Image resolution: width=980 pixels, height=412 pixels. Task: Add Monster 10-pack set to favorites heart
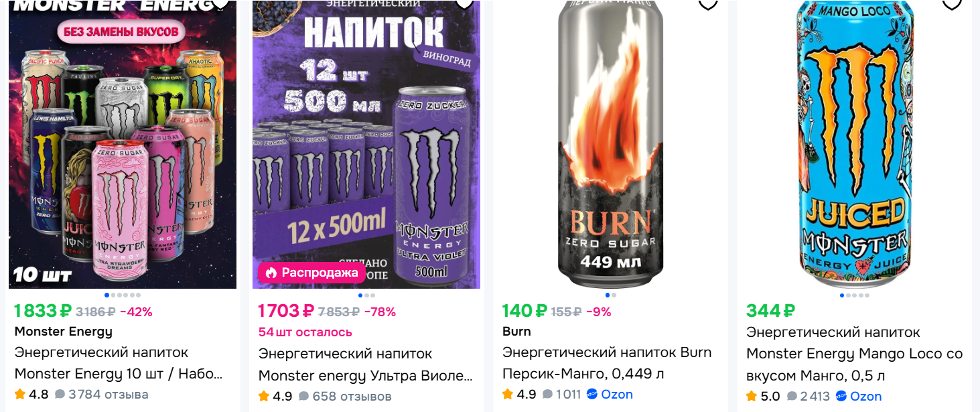coord(220,3)
